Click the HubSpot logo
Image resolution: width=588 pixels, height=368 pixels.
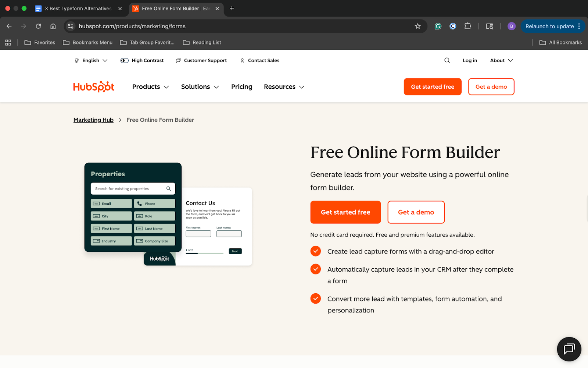click(94, 86)
